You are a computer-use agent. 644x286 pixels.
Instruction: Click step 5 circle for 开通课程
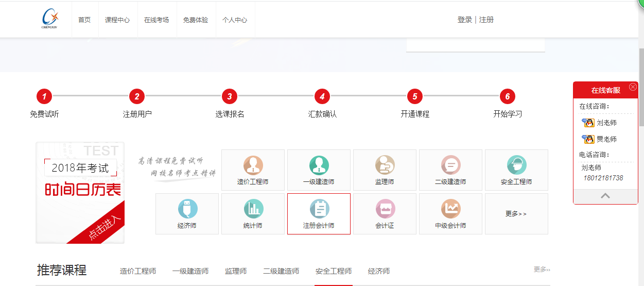(415, 96)
